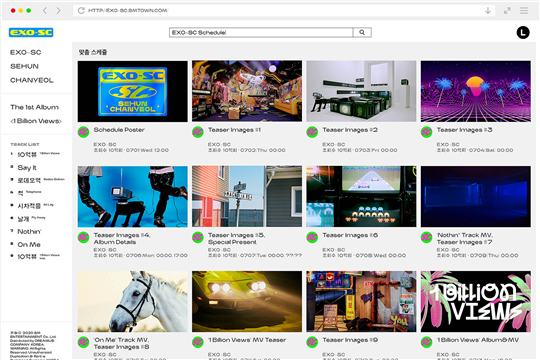The height and width of the screenshot is (360, 540).
Task: Open the round L profile avatar
Action: tap(523, 33)
